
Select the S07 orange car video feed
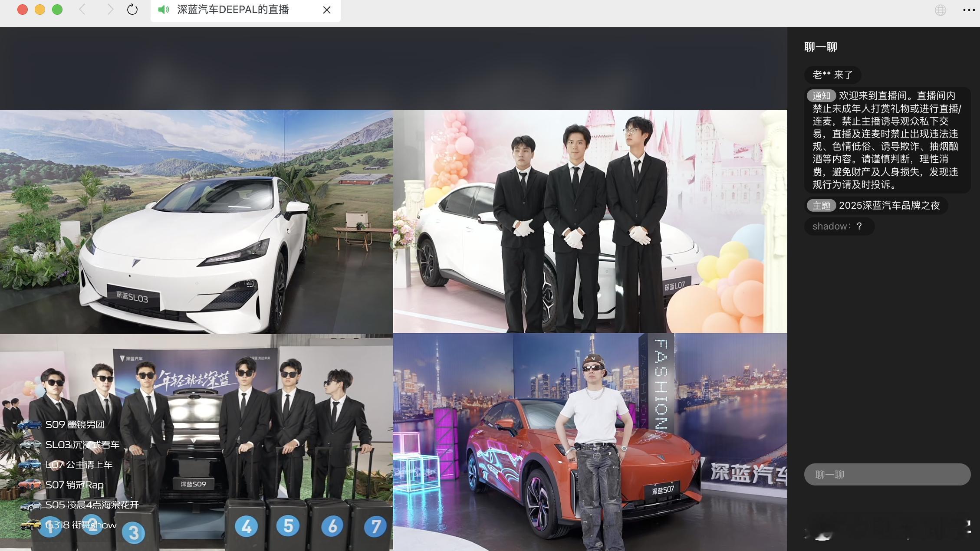(x=590, y=442)
